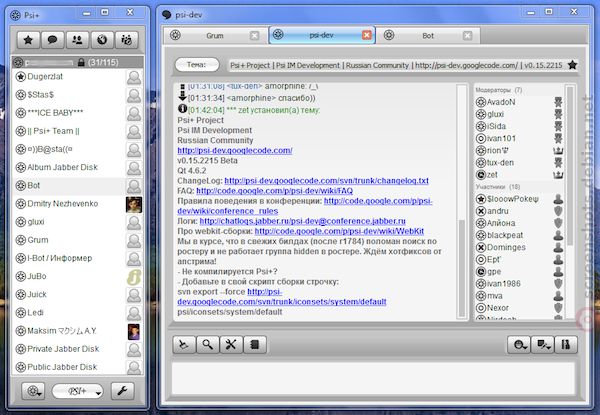Click the Тема: topic button
This screenshot has height=415, width=600.
click(x=197, y=65)
